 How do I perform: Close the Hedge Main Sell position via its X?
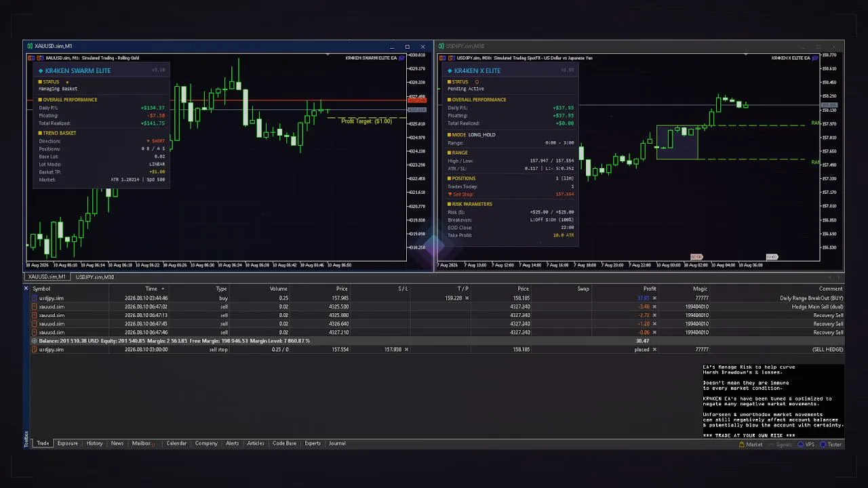click(x=654, y=306)
